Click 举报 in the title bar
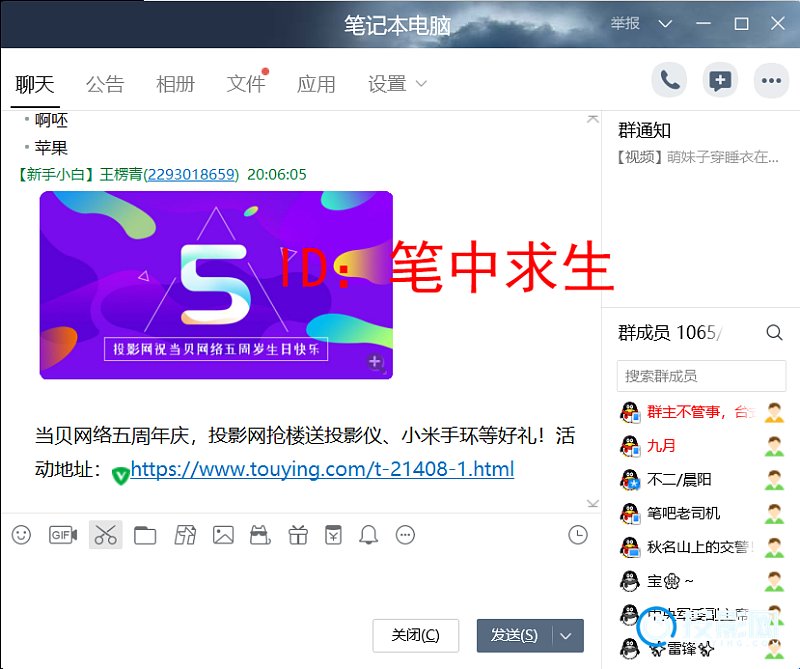 (625, 23)
